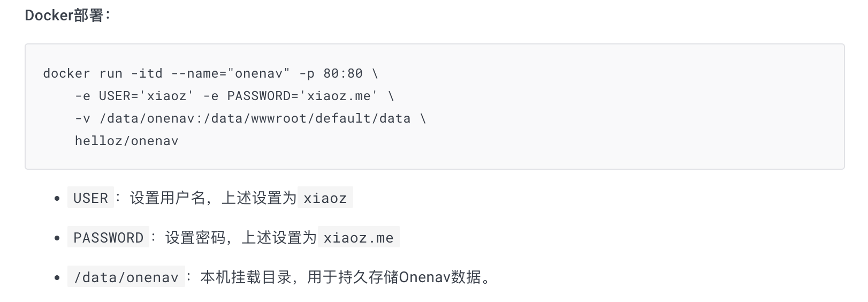This screenshot has height=302, width=868.
Task: Click the 80:80 port mapping
Action: click(x=343, y=73)
